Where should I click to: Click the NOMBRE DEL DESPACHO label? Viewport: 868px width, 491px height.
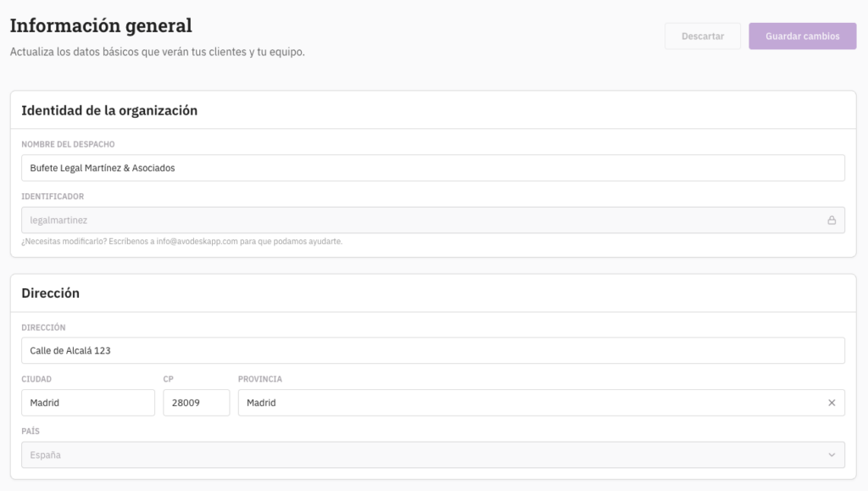point(68,145)
